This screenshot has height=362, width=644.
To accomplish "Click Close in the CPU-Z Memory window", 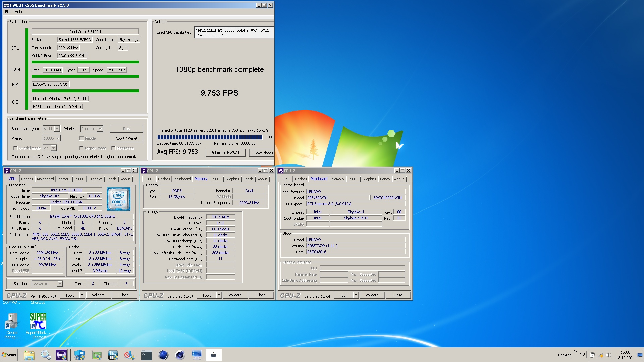I will (x=261, y=295).
